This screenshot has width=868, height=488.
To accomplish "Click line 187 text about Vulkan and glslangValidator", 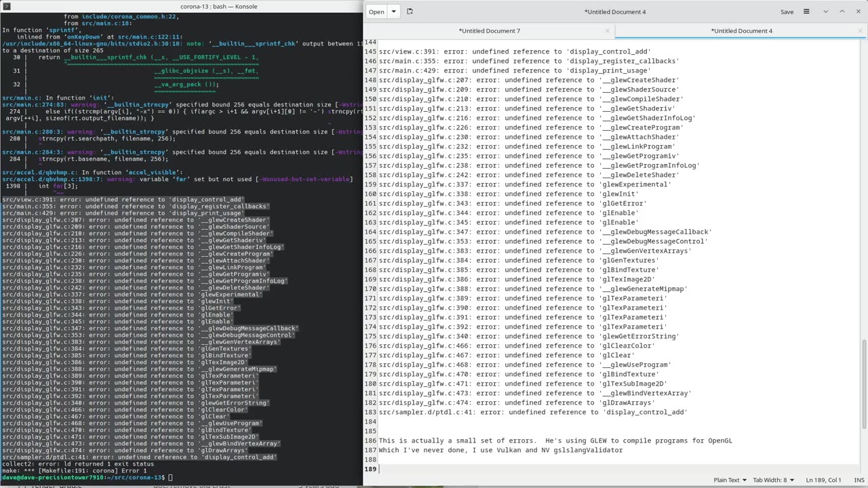I will click(x=500, y=450).
